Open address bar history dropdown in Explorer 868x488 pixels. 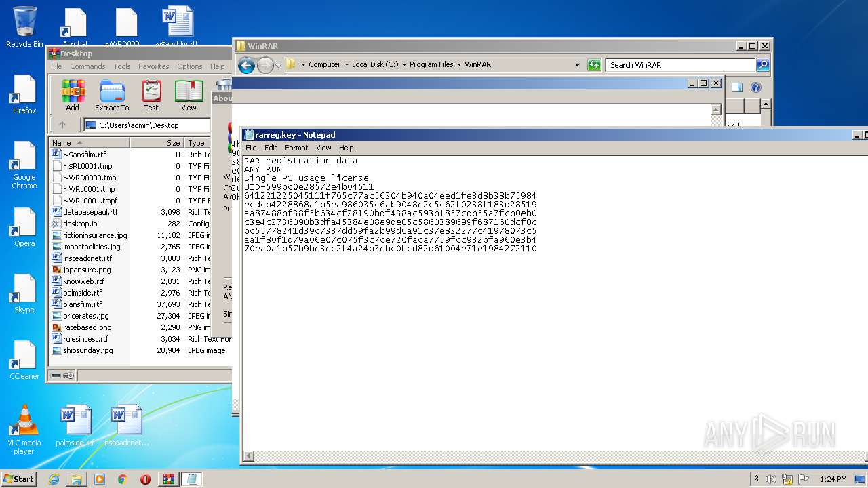(577, 65)
